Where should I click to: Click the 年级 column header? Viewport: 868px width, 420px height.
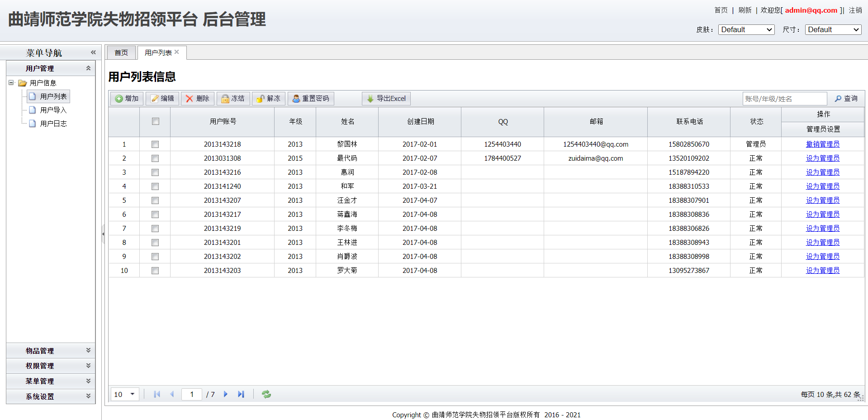click(x=295, y=122)
